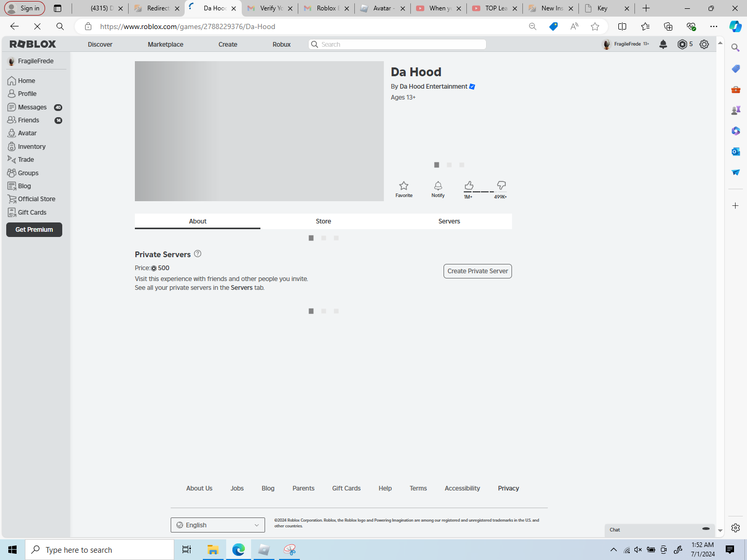747x560 pixels.
Task: Click the Roblox search field
Action: [397, 45]
